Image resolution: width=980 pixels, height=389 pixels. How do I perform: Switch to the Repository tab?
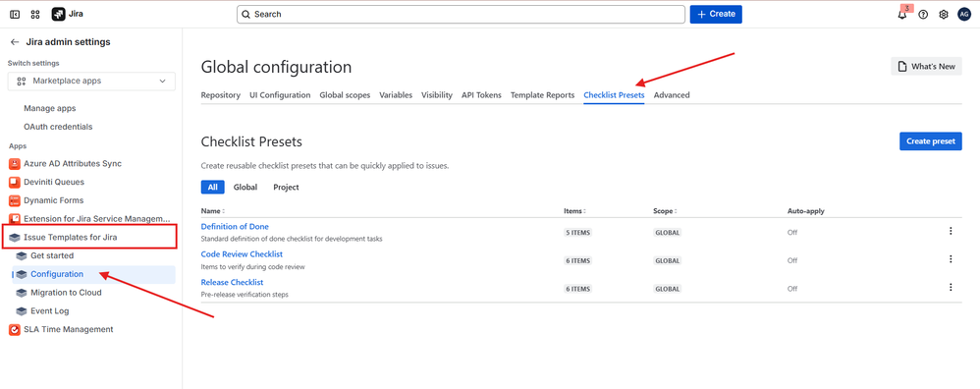(x=221, y=95)
